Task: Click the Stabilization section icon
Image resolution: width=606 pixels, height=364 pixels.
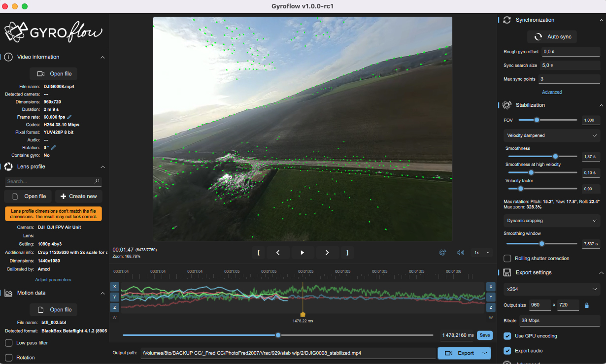Action: (x=507, y=105)
